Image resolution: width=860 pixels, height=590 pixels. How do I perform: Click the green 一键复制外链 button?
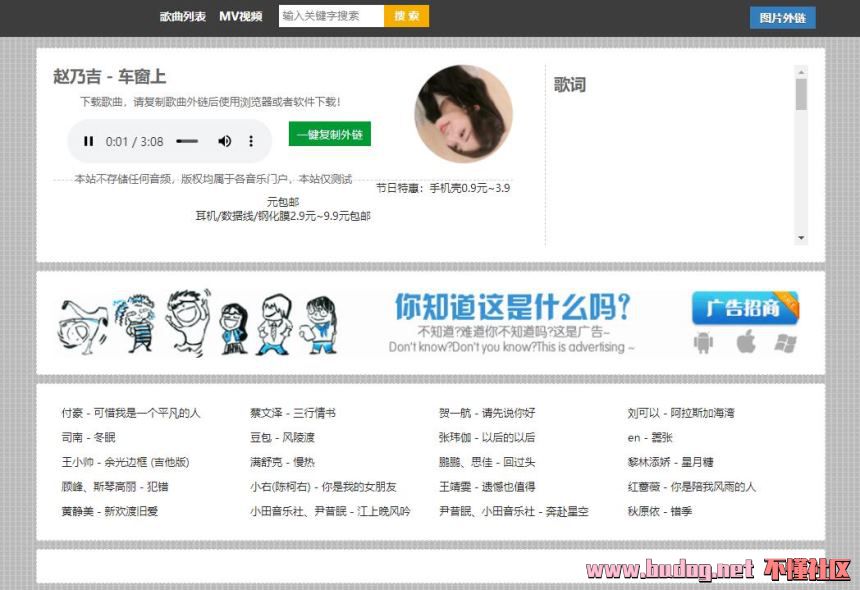click(x=329, y=135)
